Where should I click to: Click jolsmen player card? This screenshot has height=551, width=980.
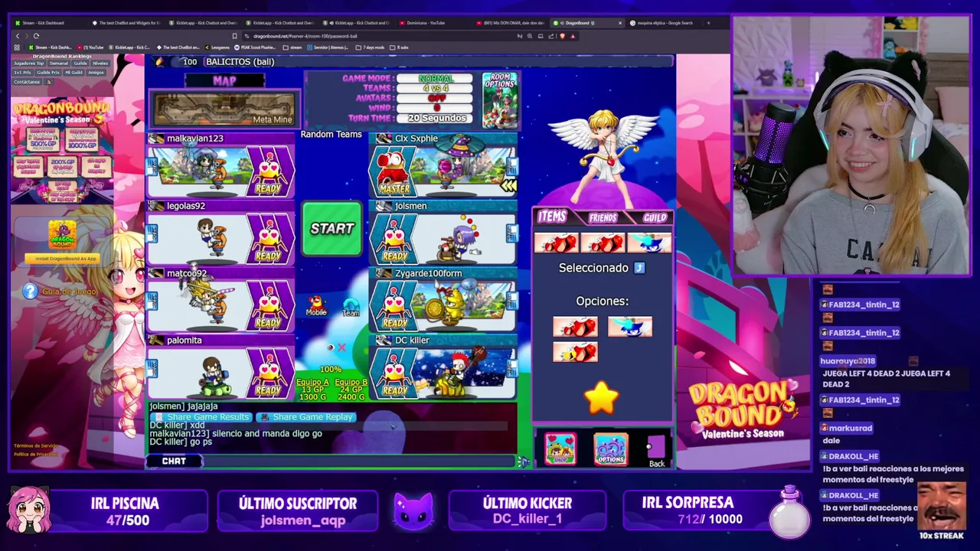443,233
